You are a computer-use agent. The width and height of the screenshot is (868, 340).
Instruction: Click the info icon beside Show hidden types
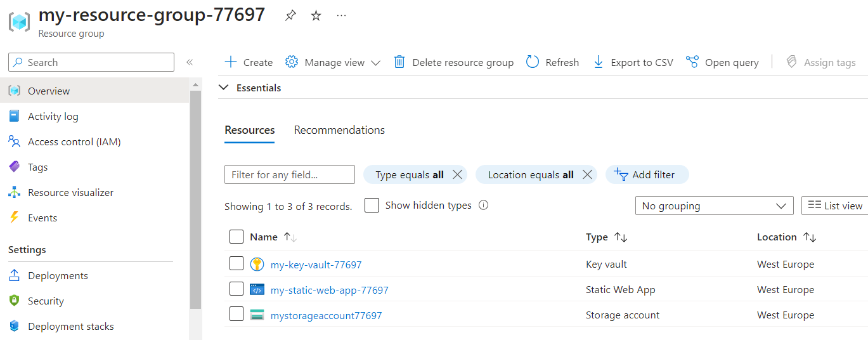point(483,205)
